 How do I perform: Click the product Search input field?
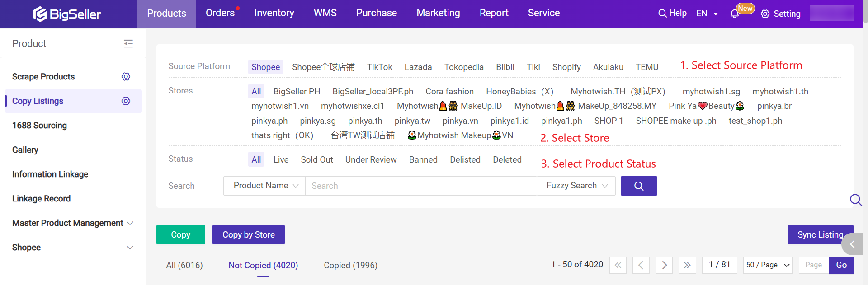(x=421, y=186)
